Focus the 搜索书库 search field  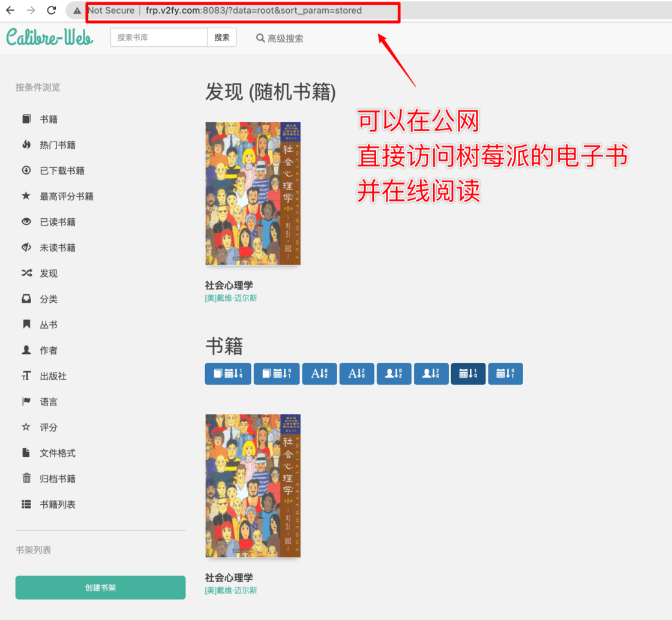point(159,37)
